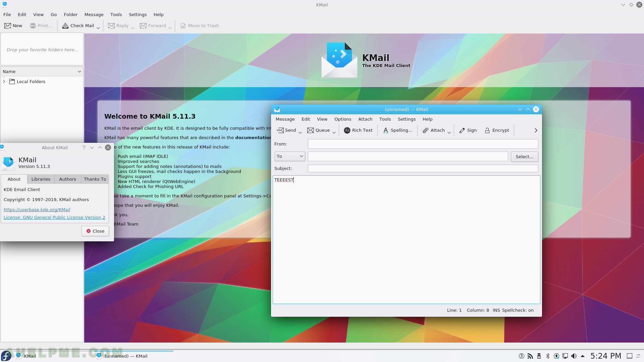This screenshot has width=644, height=362.
Task: Click the Forward toolbar icon
Action: pos(143,26)
